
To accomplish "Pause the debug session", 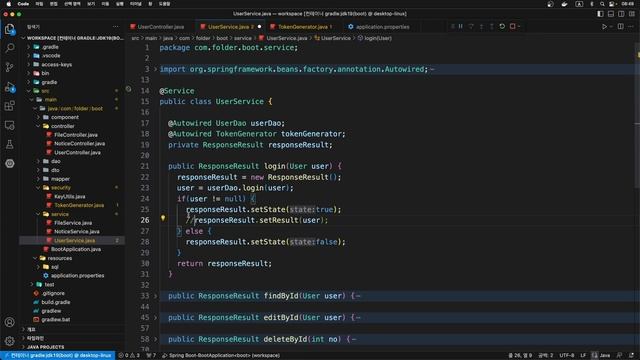I will (x=460, y=27).
